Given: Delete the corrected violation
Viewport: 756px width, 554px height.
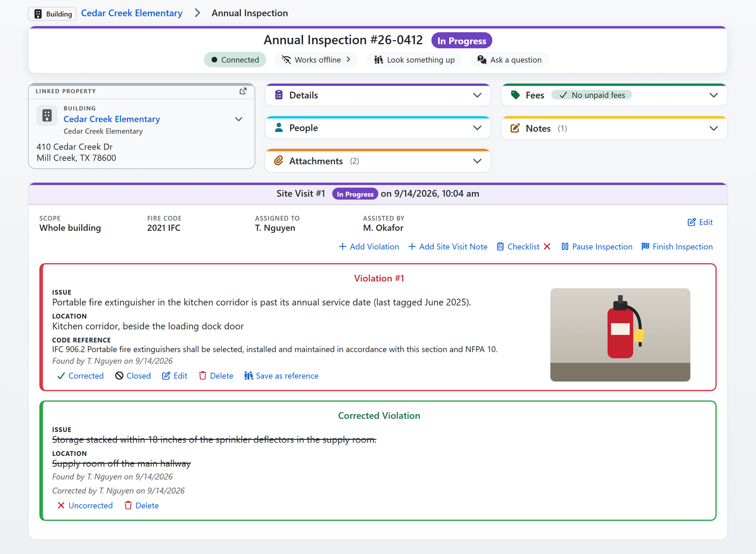Looking at the screenshot, I should tap(141, 505).
